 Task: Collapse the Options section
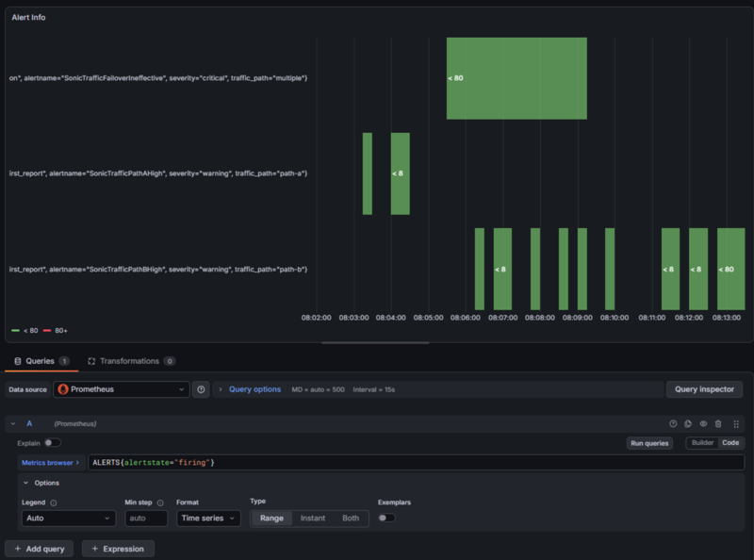point(41,483)
